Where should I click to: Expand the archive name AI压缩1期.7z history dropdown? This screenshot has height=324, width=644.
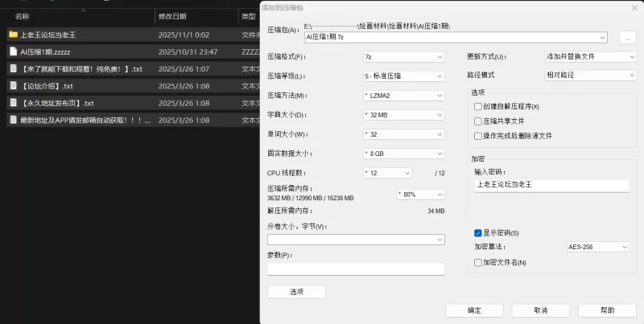coord(602,37)
